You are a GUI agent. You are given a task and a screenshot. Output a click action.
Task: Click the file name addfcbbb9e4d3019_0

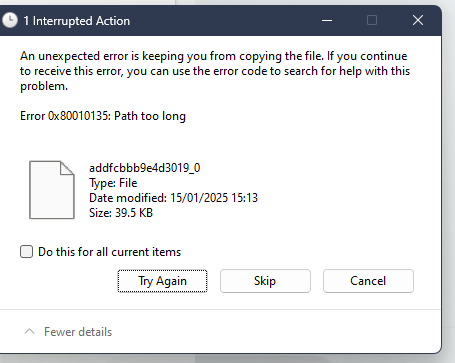tap(145, 168)
